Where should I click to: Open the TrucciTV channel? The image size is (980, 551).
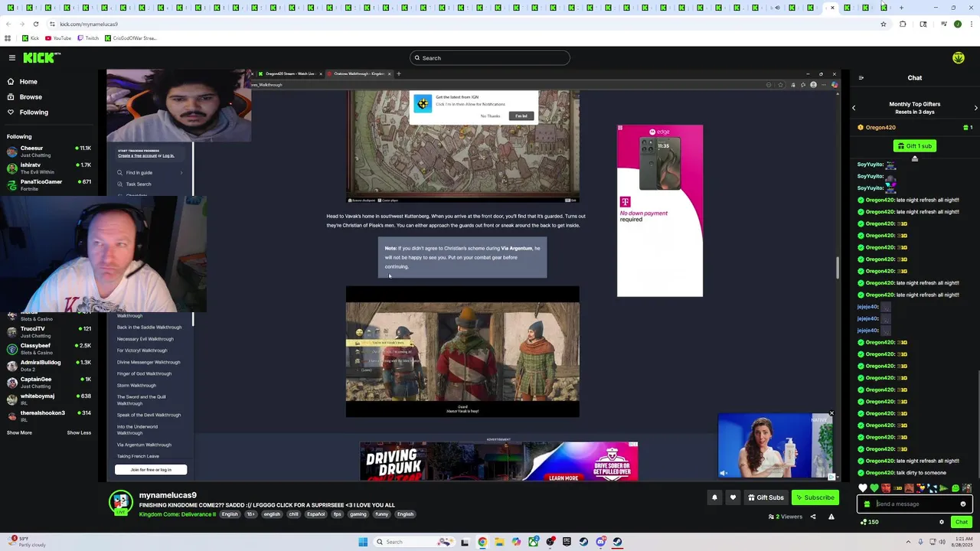point(48,331)
